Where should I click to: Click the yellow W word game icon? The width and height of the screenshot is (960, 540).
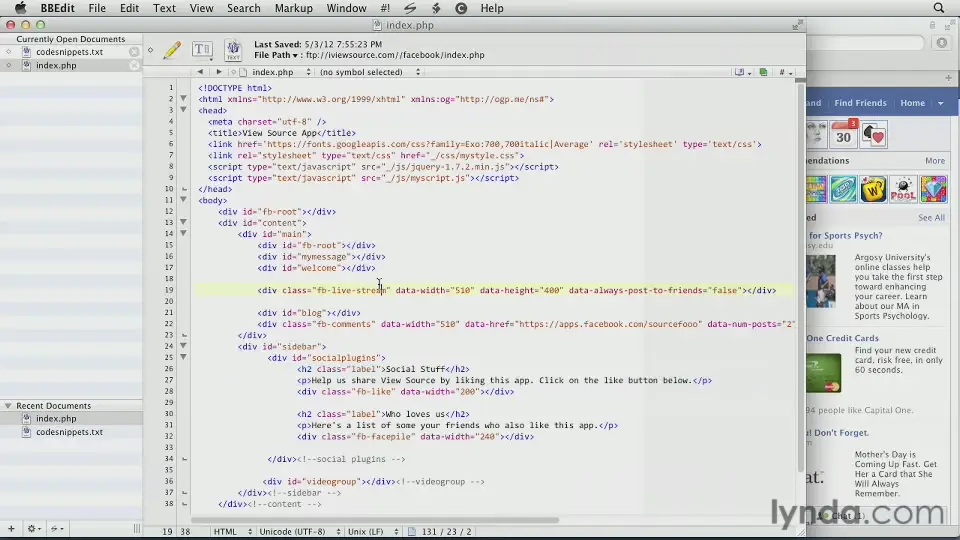click(x=873, y=189)
